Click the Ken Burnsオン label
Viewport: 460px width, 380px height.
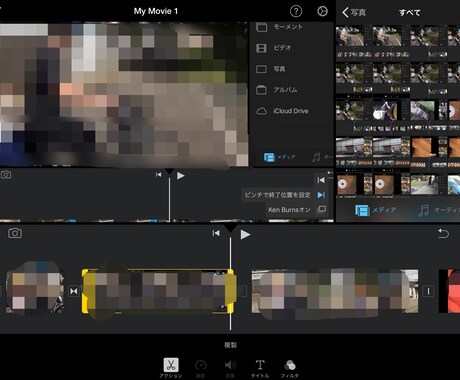(x=289, y=210)
